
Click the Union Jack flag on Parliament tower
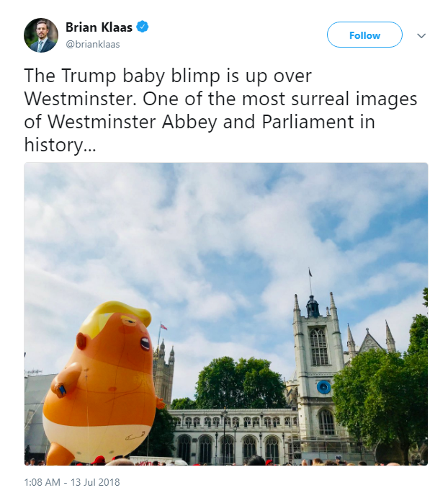point(163,326)
